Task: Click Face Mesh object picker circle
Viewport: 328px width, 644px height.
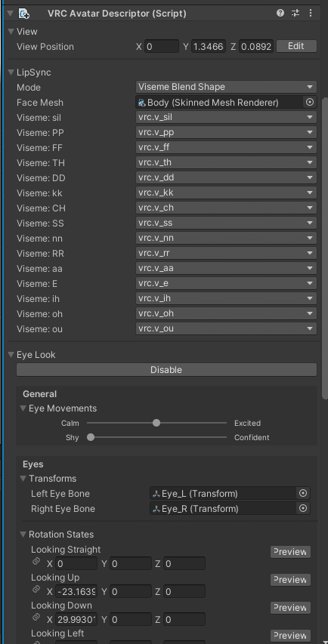Action: [310, 102]
